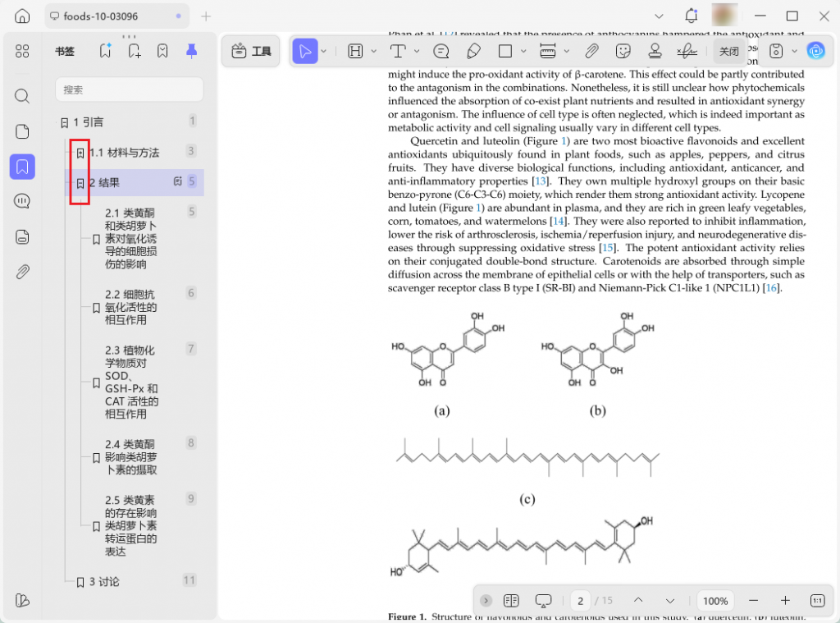Open the text tool dropdown arrow
The height and width of the screenshot is (623, 840).
coord(417,51)
